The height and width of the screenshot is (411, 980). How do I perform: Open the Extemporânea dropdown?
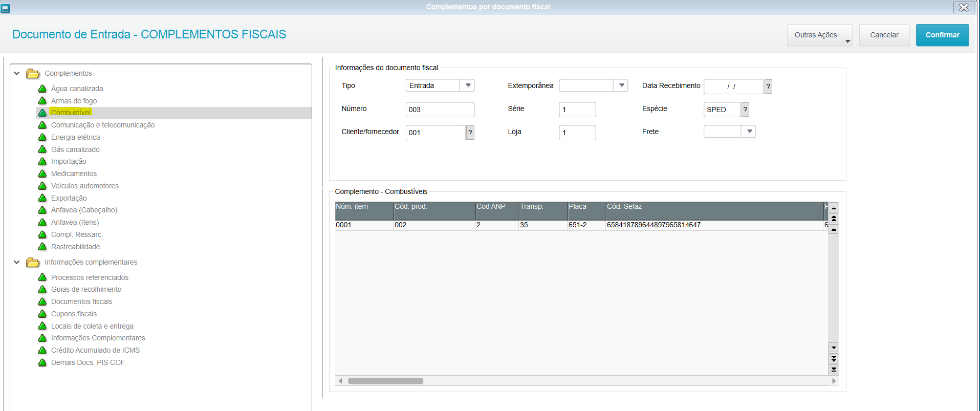(x=621, y=85)
